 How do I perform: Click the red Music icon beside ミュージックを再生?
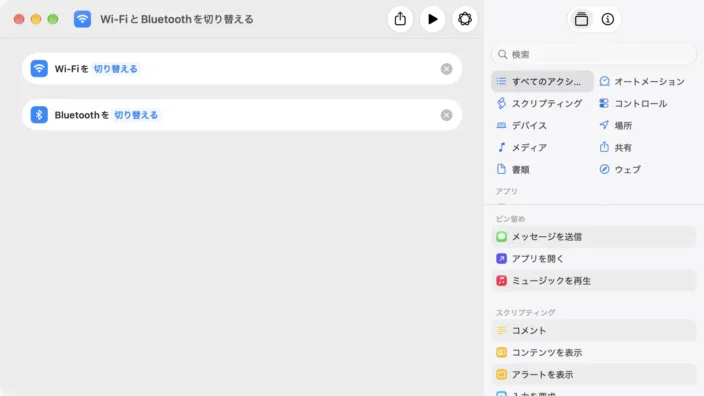[x=502, y=281]
